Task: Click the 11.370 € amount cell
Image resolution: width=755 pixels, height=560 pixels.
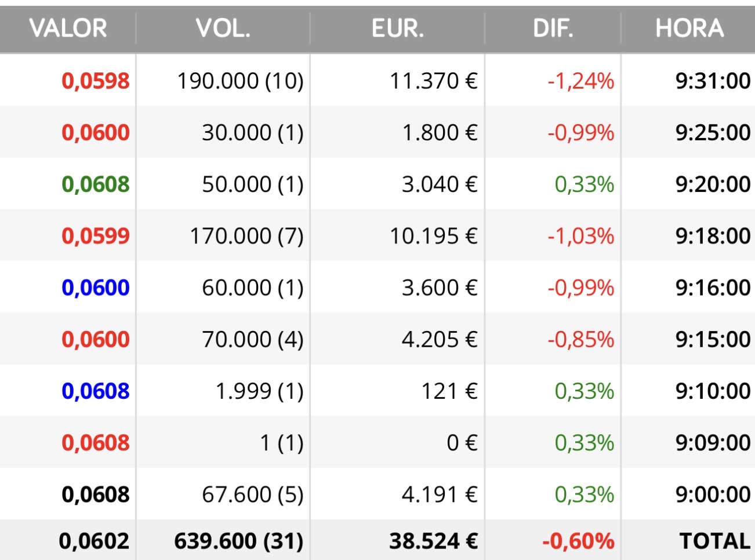Action: 433,81
